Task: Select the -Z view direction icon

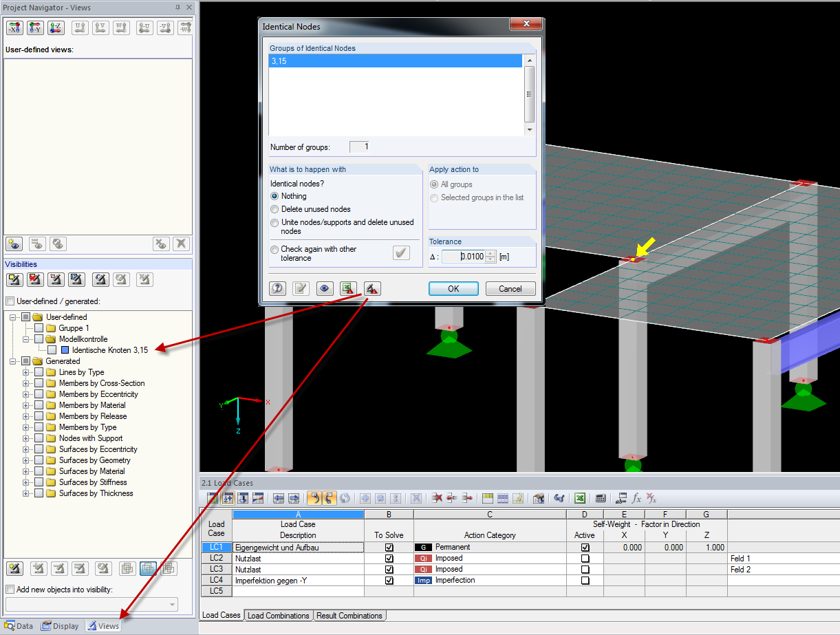Action: (56, 28)
